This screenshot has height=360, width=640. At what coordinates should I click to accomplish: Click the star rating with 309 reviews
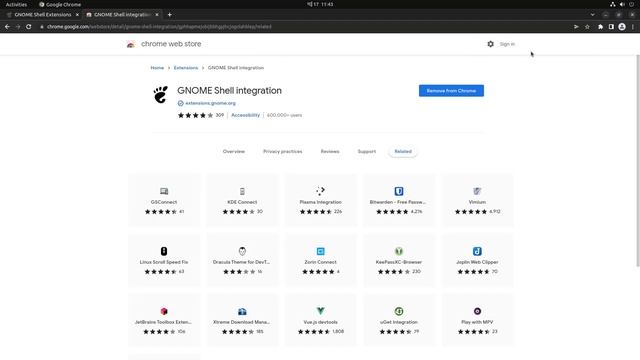(x=200, y=115)
